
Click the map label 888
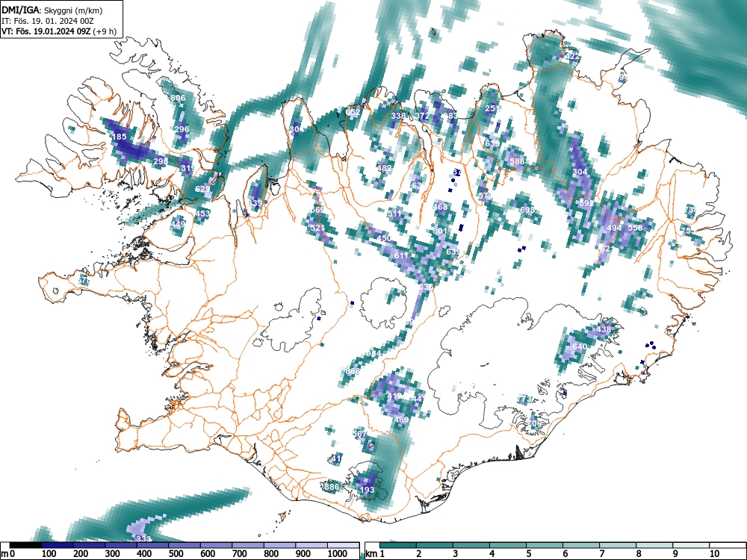[x=353, y=371]
